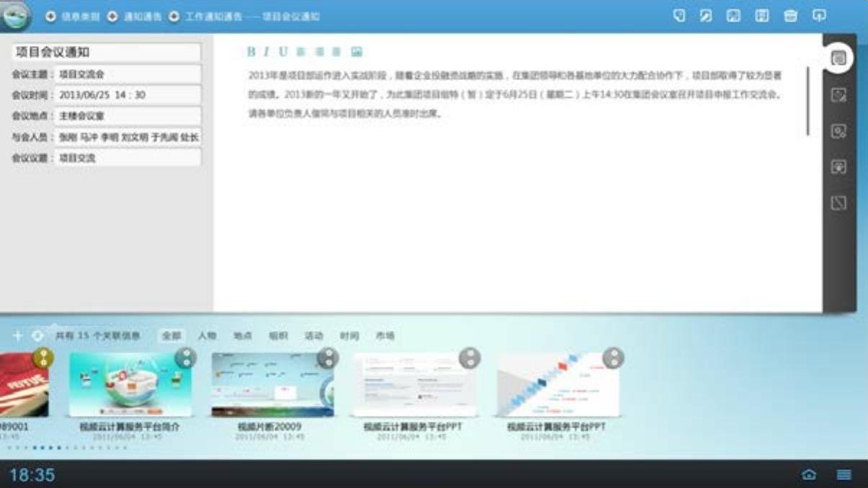Screen dimensions: 868x488
Task: Toggle underline formatting
Action: pos(283,52)
